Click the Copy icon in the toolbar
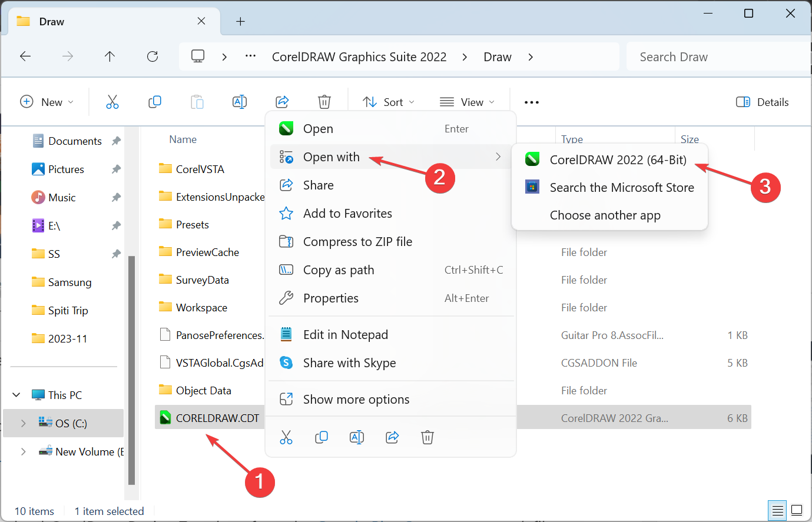This screenshot has height=522, width=812. (155, 102)
